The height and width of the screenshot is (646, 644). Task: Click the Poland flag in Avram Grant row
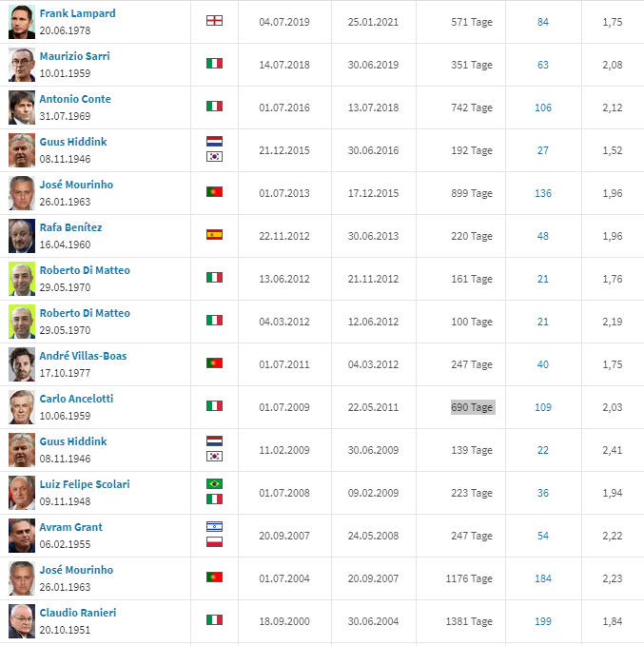point(214,541)
